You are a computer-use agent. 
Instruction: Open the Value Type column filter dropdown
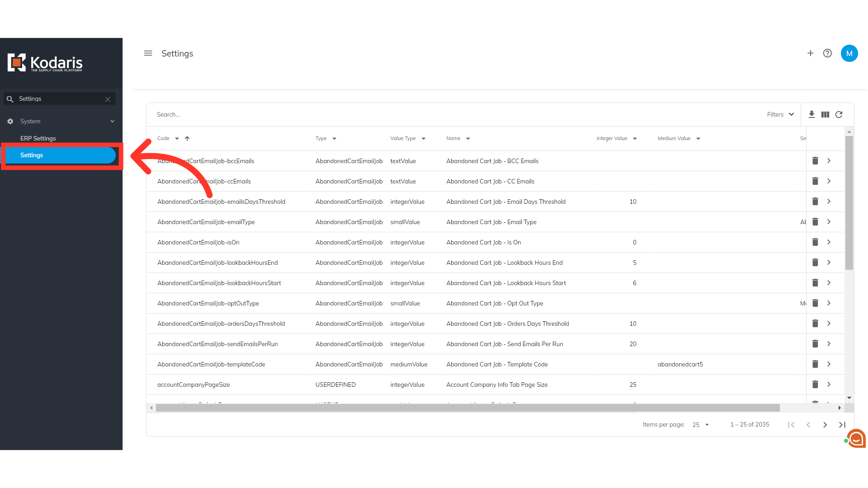(424, 139)
